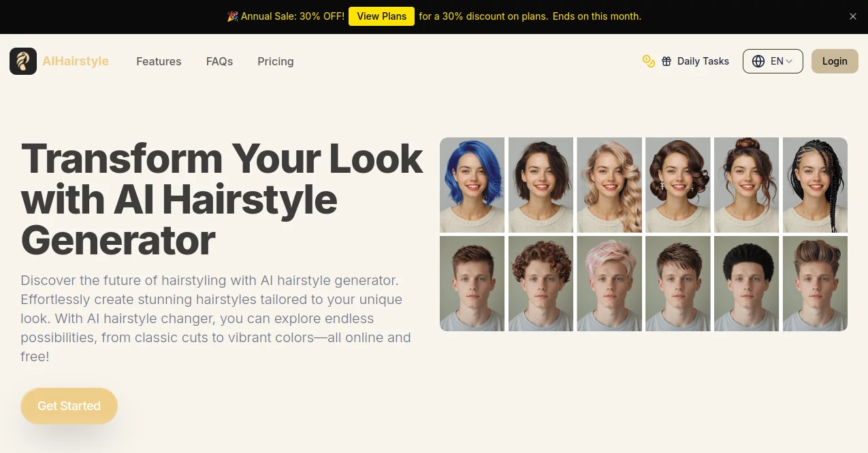
Task: Select the voluminous black hair thumbnail
Action: 746,283
